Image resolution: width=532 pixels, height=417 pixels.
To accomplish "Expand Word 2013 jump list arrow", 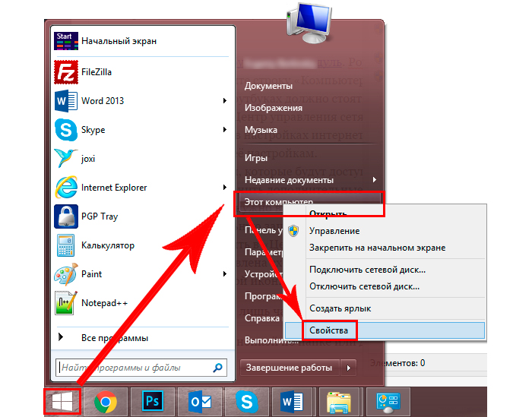I will tap(225, 101).
